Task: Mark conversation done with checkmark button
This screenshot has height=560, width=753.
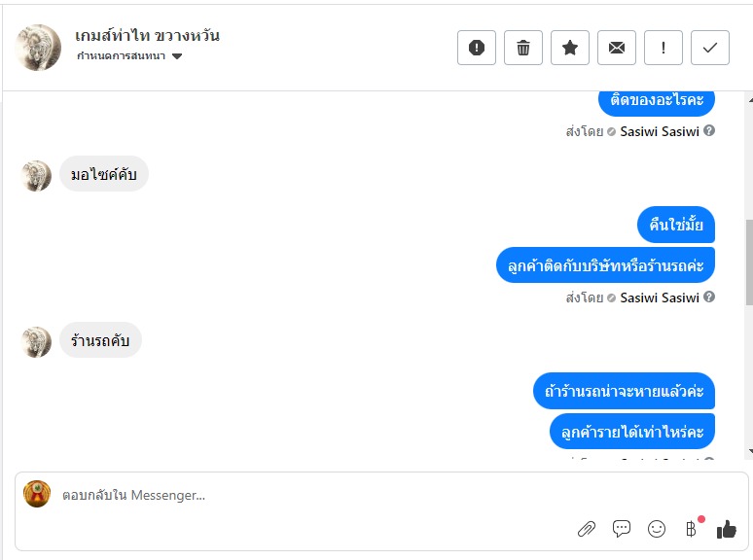Action: click(710, 48)
